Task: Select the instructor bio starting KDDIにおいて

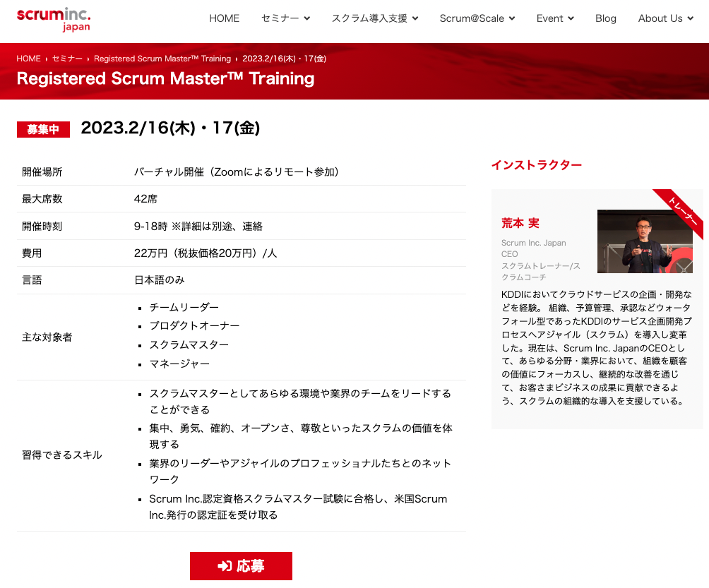Action: (x=597, y=347)
